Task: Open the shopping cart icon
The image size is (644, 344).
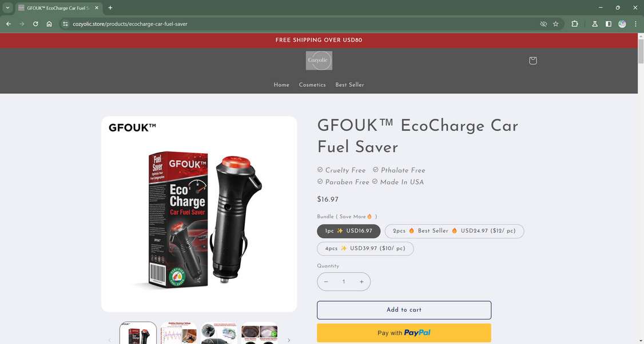Action: (532, 61)
